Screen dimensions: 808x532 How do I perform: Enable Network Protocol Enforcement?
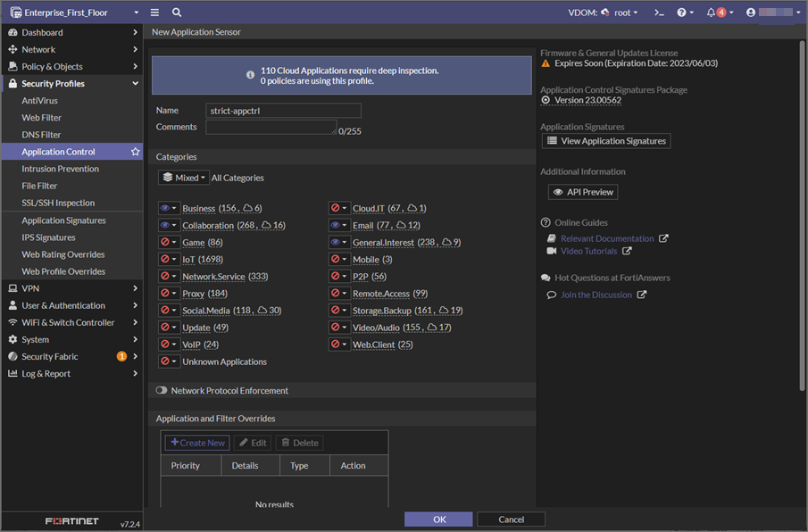click(x=161, y=390)
